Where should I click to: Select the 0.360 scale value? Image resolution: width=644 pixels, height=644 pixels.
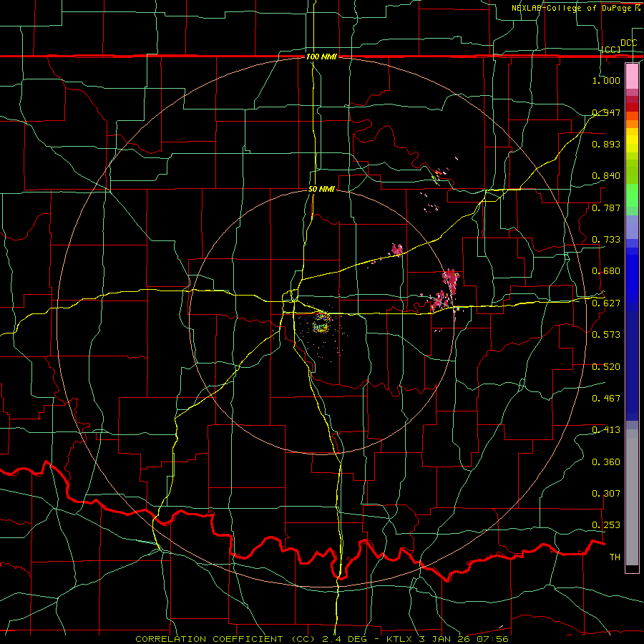606,462
